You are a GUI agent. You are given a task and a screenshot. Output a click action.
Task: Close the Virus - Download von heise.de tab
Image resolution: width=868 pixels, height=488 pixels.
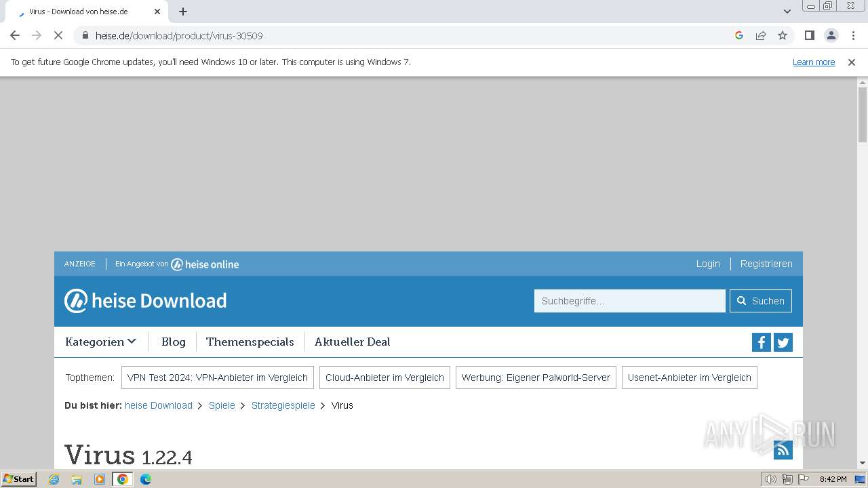157,12
